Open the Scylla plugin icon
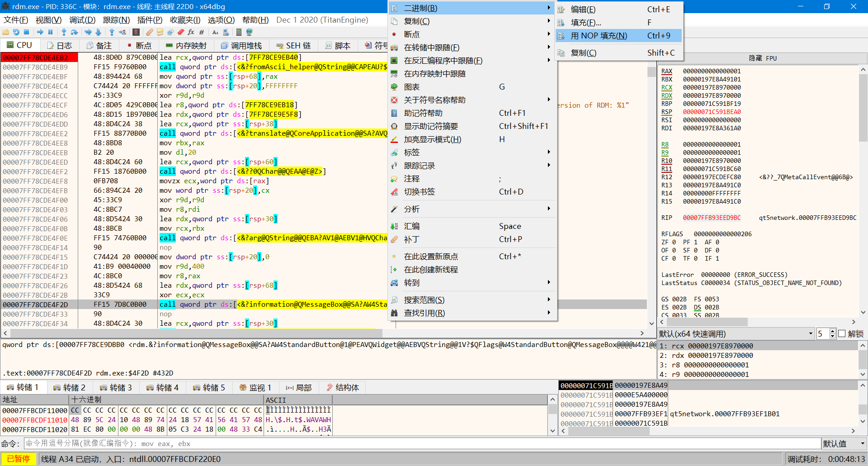868x466 pixels. pos(136,32)
